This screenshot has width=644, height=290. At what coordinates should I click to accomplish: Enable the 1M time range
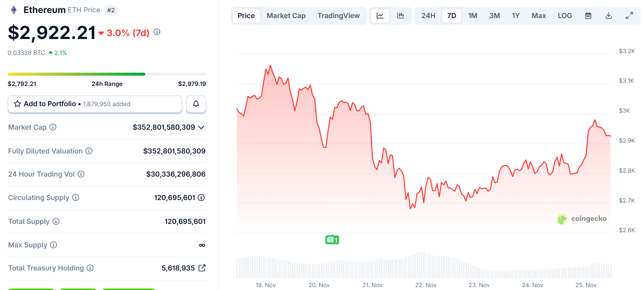click(472, 16)
